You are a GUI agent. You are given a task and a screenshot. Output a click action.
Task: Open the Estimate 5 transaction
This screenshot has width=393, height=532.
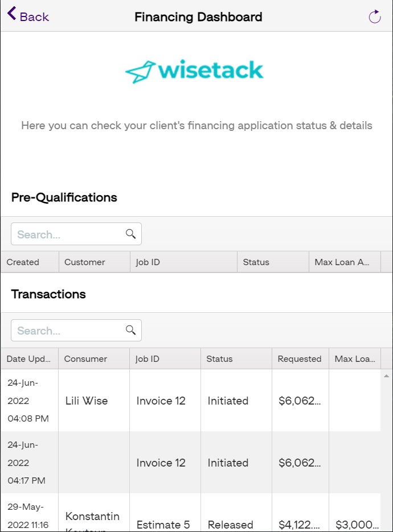click(x=191, y=513)
